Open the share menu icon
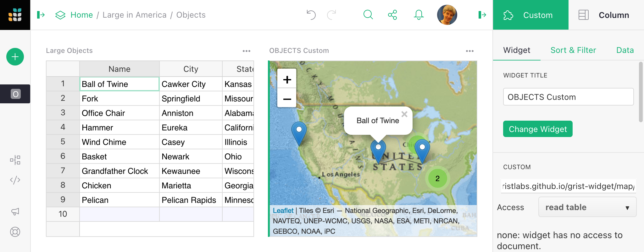 point(392,15)
